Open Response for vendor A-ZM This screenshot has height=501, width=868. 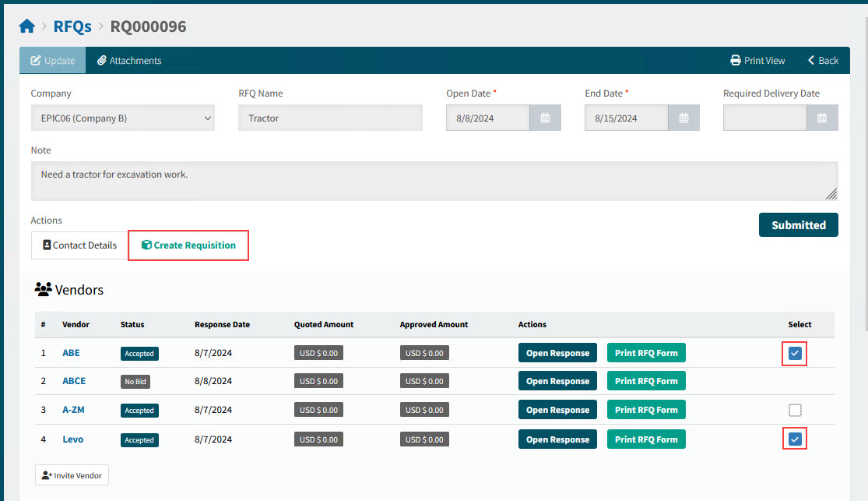tap(557, 410)
